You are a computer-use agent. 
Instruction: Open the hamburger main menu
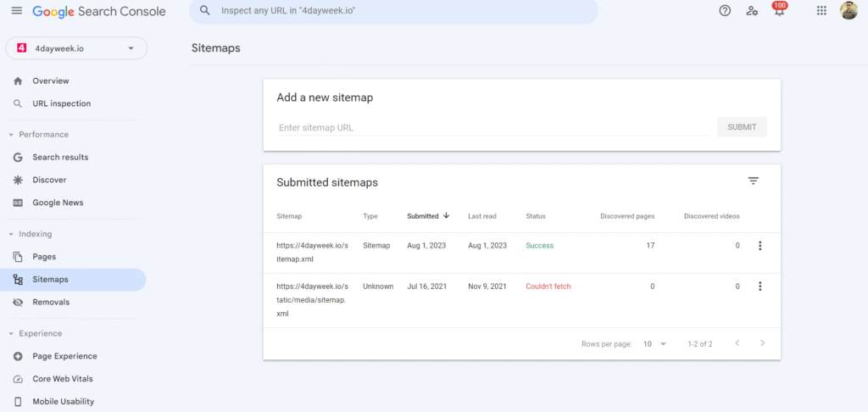(x=17, y=10)
